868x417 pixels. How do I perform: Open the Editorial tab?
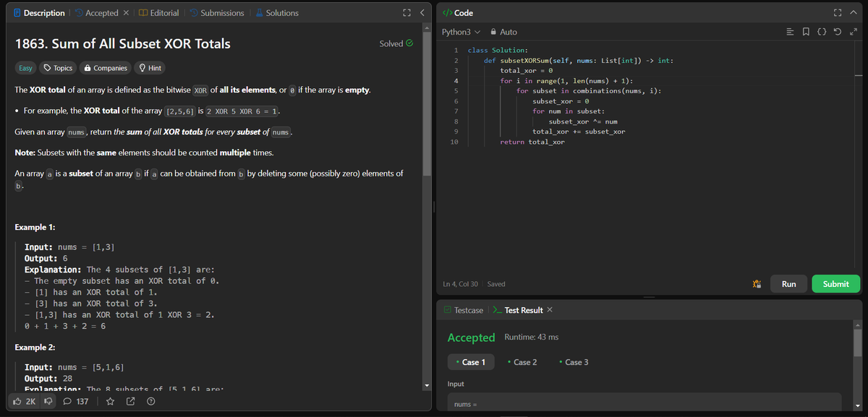(158, 13)
